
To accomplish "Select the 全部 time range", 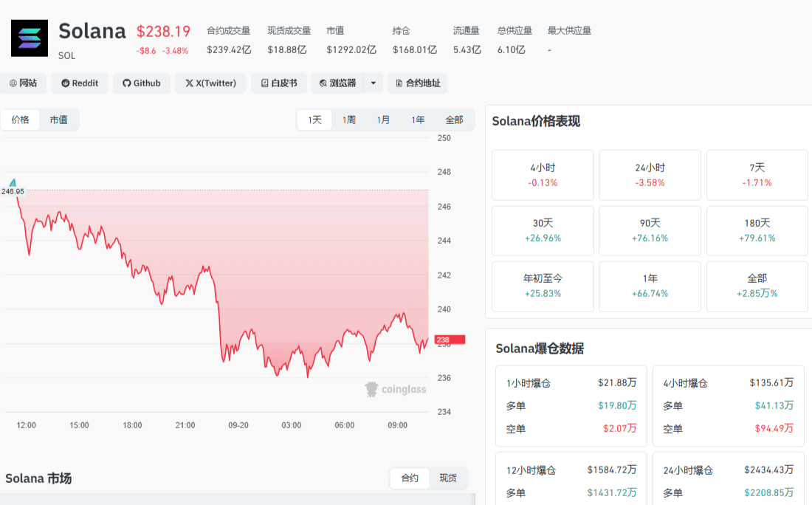I will (x=454, y=120).
